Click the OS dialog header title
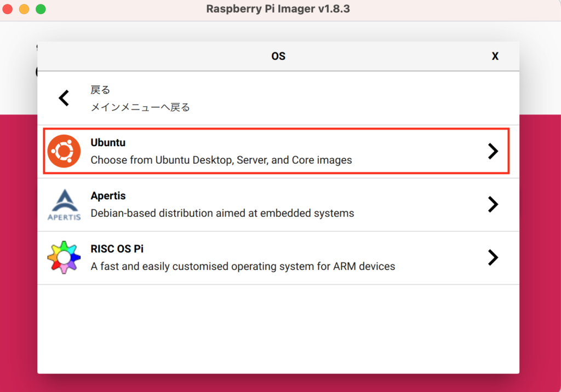This screenshot has width=561, height=392. click(x=278, y=56)
